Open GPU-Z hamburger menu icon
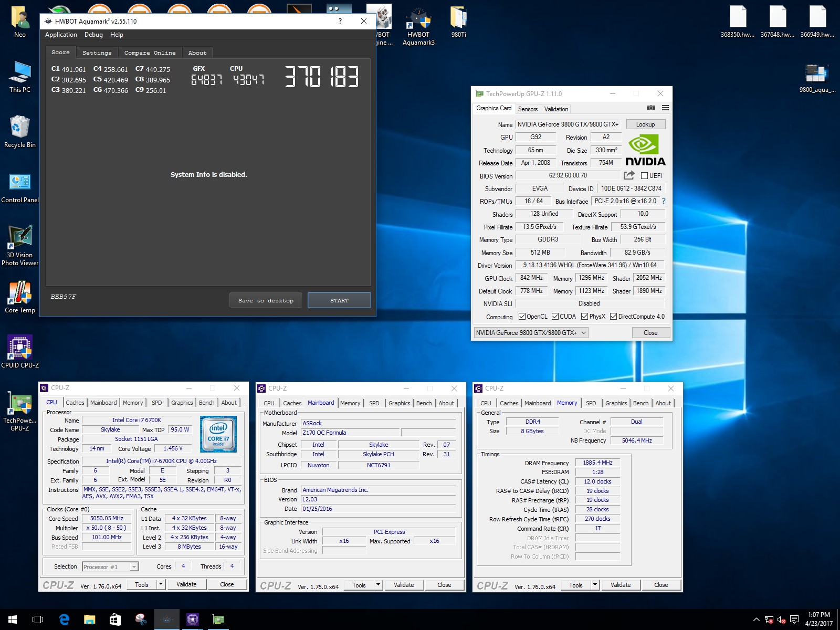The image size is (840, 630). pyautogui.click(x=665, y=108)
